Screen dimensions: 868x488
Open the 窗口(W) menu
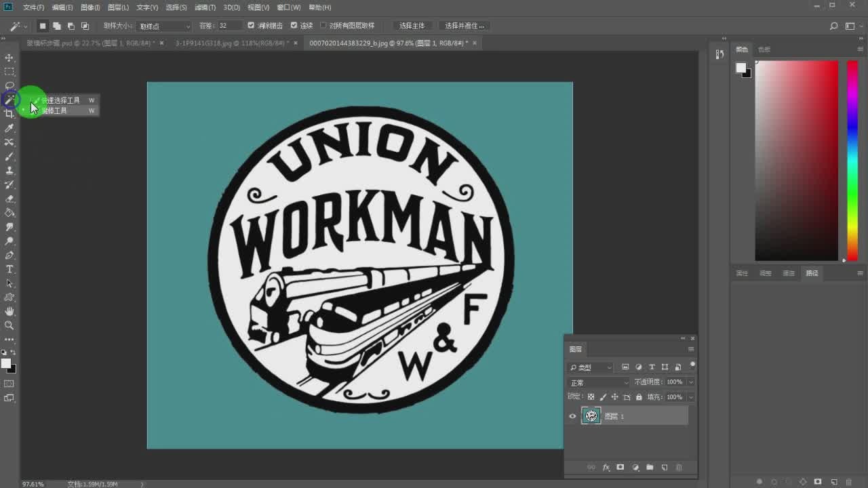click(x=289, y=7)
